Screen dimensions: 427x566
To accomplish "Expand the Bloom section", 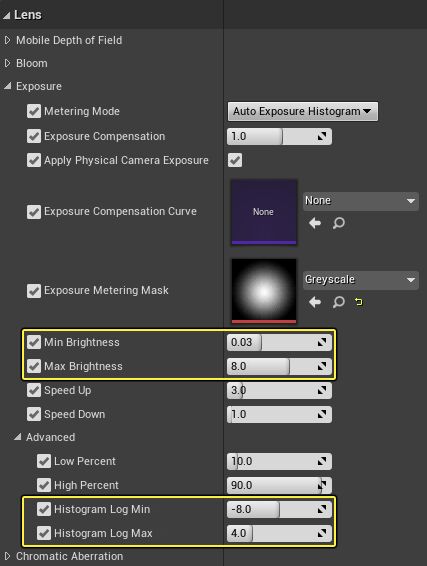I will (7, 63).
